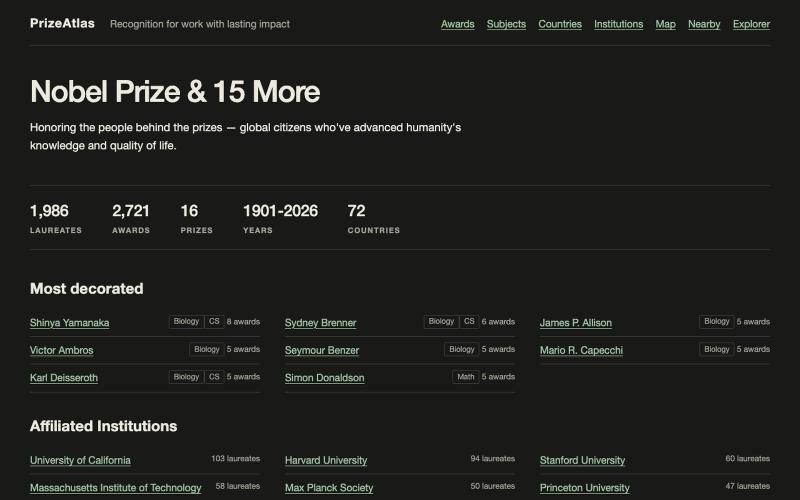Open Princeton University institution link
Screen dimensions: 800x500
[585, 488]
